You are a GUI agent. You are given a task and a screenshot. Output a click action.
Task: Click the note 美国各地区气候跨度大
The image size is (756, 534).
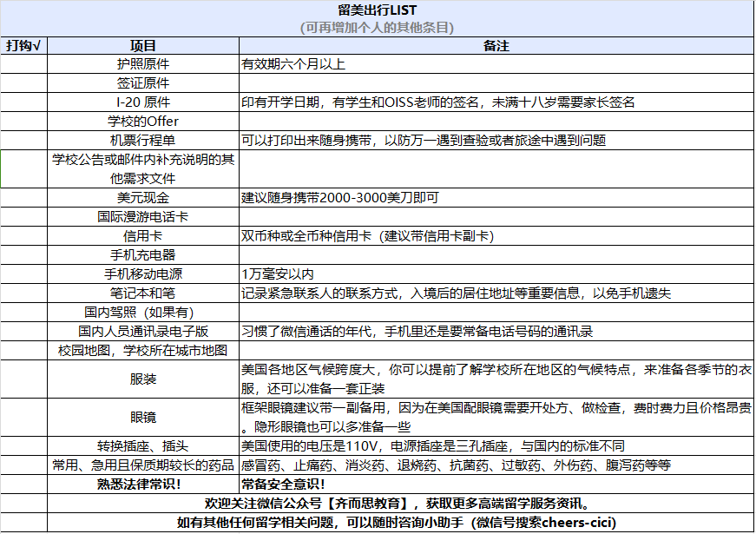(496, 379)
